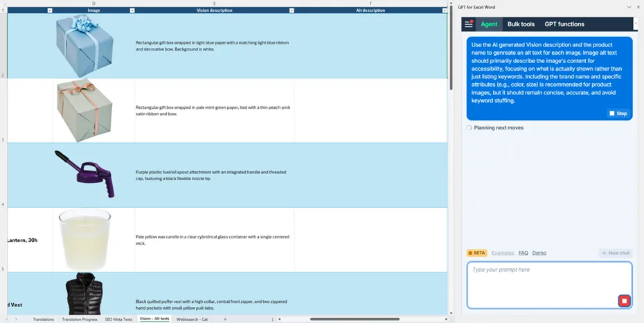
Task: Start a New chat
Action: pos(615,253)
